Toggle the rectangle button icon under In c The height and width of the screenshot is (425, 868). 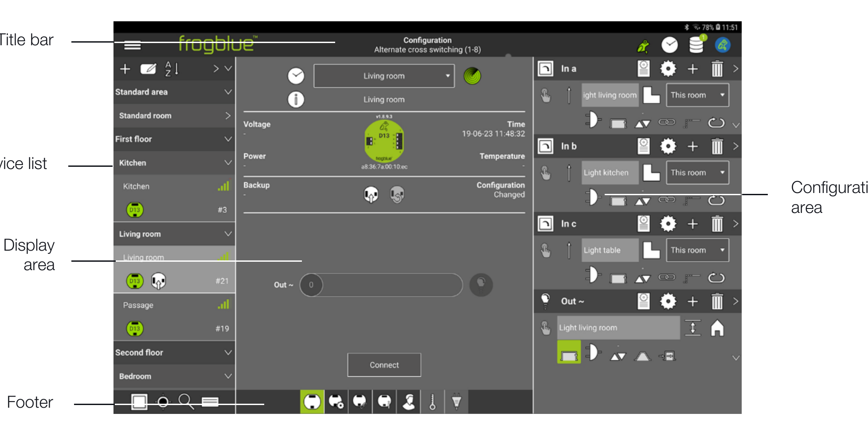pyautogui.click(x=618, y=279)
